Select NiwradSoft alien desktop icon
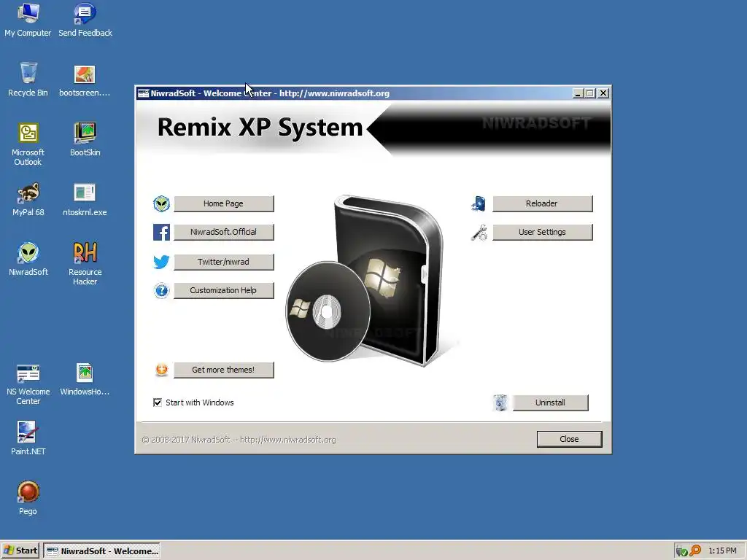Viewport: 747px width, 560px height. pyautogui.click(x=28, y=259)
